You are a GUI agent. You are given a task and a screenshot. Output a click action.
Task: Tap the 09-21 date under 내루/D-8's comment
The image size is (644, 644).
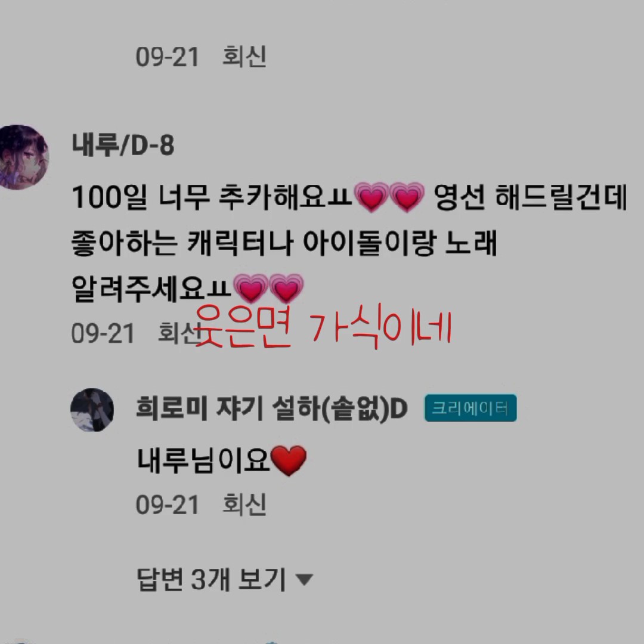click(x=103, y=333)
